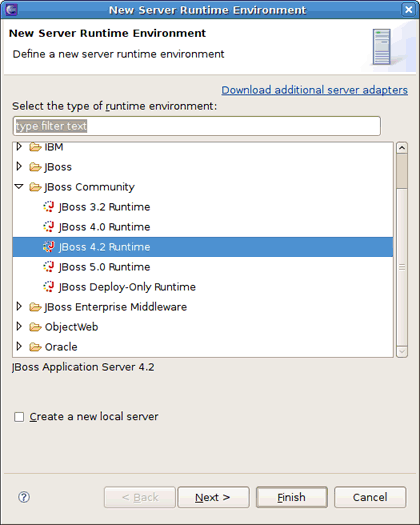The image size is (420, 525).
Task: Click the Eclipse icon in the title bar
Action: 11,9
